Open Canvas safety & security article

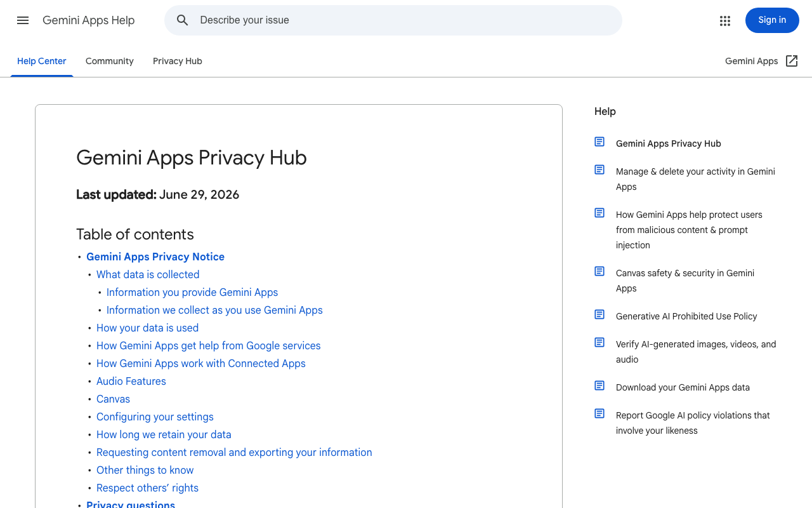[685, 281]
